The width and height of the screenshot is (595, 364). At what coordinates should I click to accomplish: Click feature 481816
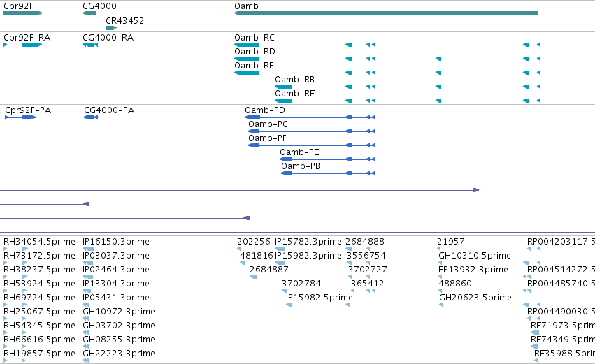(257, 256)
